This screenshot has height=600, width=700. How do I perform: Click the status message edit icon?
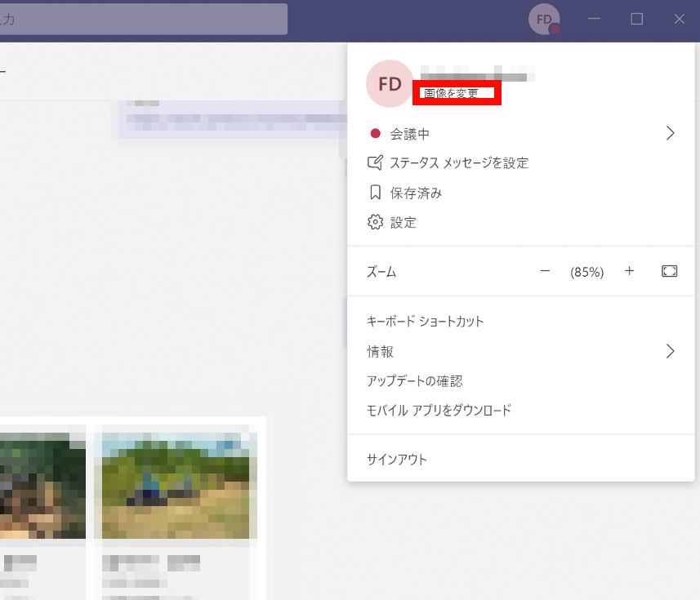[x=376, y=162]
